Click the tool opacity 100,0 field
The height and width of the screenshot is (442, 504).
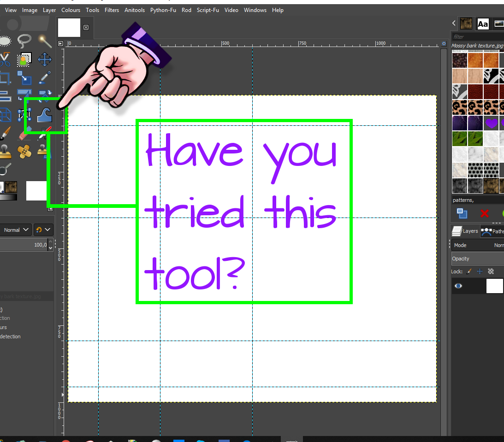tap(24, 245)
